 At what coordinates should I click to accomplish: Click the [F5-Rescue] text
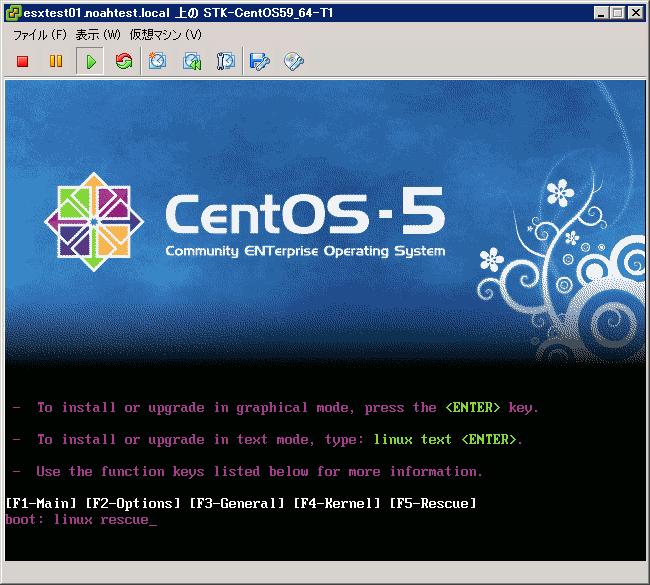click(x=433, y=503)
